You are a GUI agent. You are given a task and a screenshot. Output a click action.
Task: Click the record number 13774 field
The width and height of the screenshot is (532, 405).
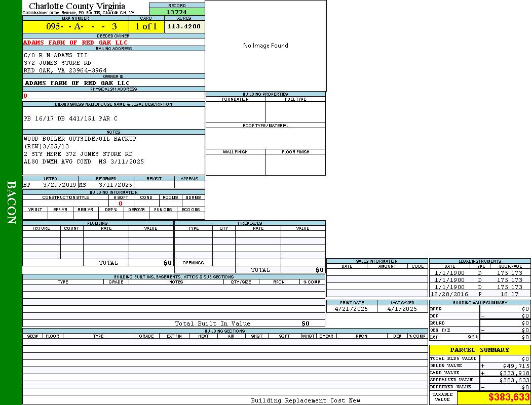click(x=177, y=12)
